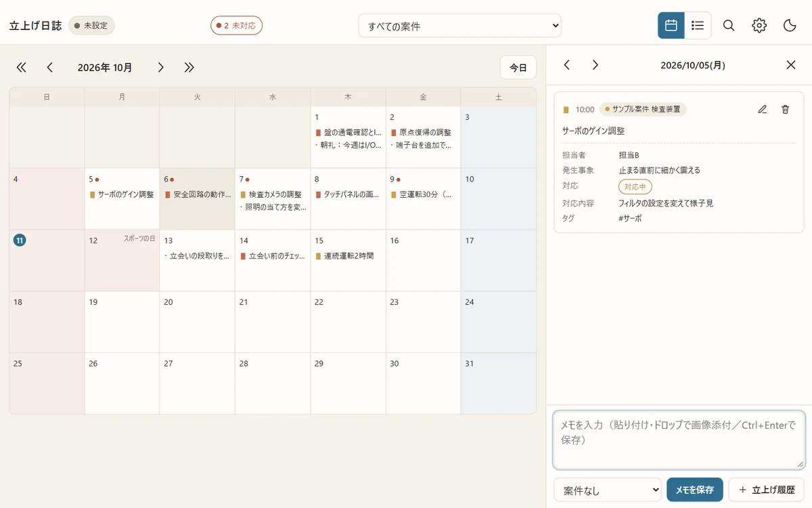
Task: Click the 未設定 status chip
Action: coord(91,26)
